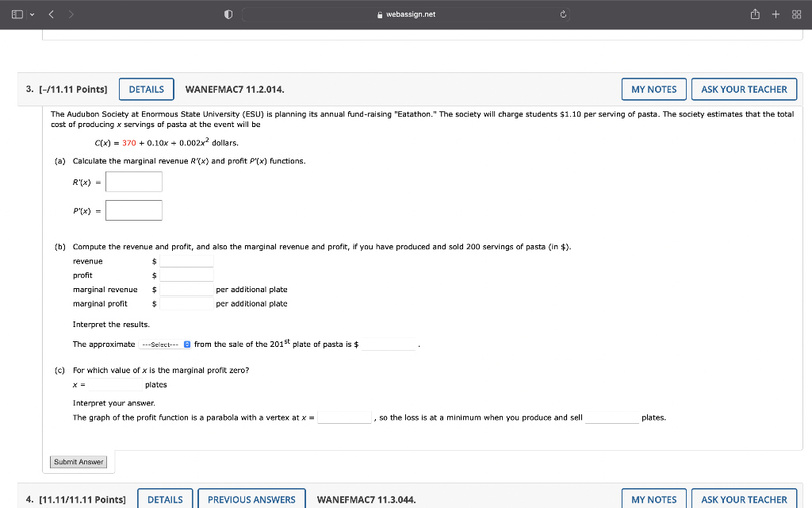Viewport: 812px width, 508px height.
Task: Click the Share icon in Safari toolbar
Action: 754,13
